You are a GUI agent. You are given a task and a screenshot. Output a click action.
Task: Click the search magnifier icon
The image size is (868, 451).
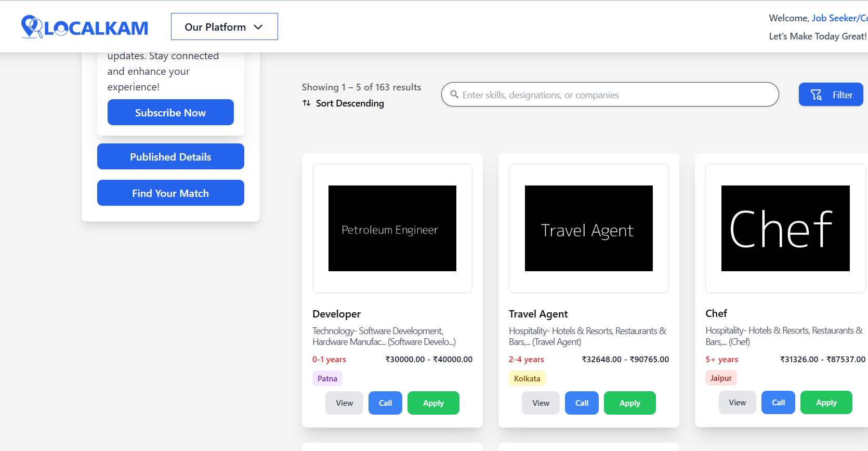[x=454, y=95]
